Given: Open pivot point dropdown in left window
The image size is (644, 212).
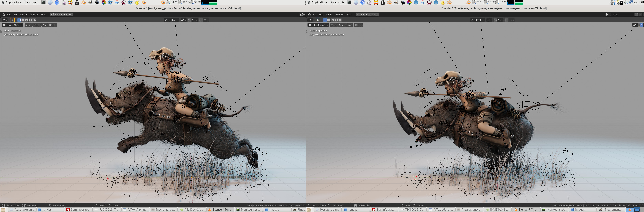Looking at the screenshot, I should pyautogui.click(x=184, y=20).
